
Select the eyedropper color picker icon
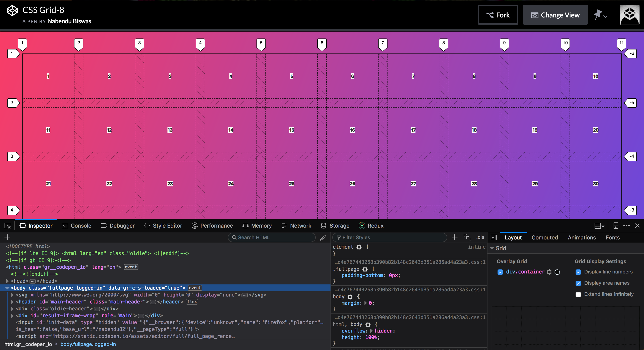coord(323,237)
